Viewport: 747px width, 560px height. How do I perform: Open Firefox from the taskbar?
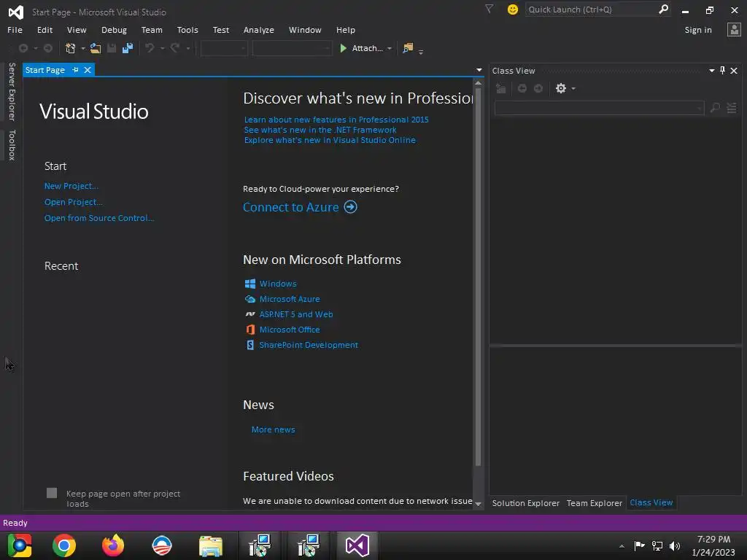point(113,545)
